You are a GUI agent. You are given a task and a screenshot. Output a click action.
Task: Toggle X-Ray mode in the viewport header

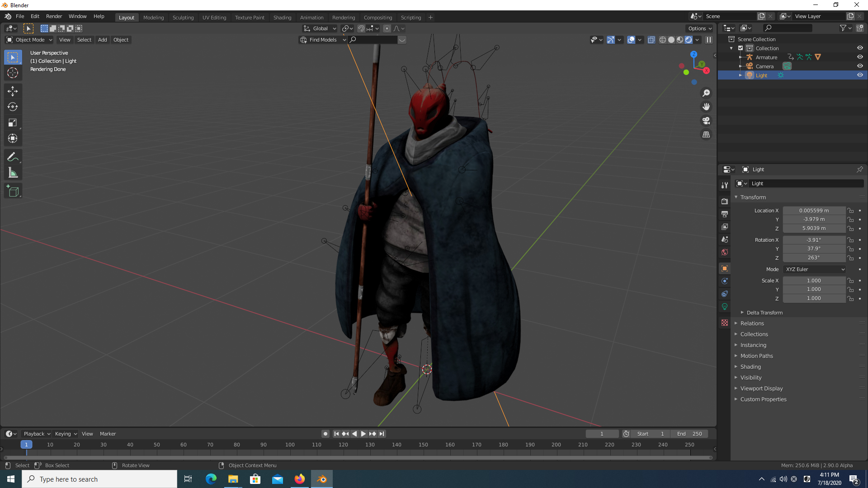coord(651,40)
